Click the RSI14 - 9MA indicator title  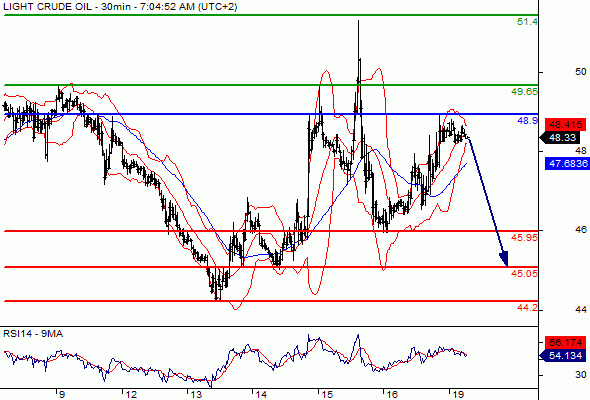(33, 334)
